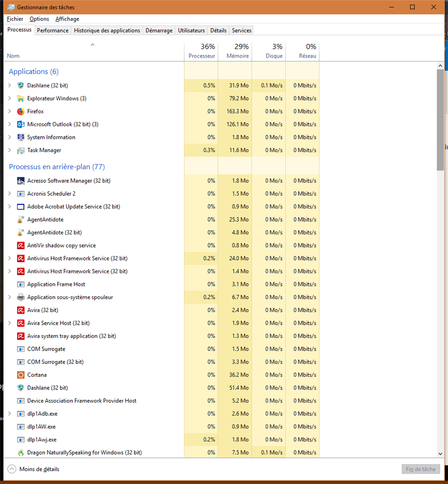Image resolution: width=448 pixels, height=484 pixels.
Task: Click the Dragon NaturallySpeaking flame icon
Action: [21, 453]
